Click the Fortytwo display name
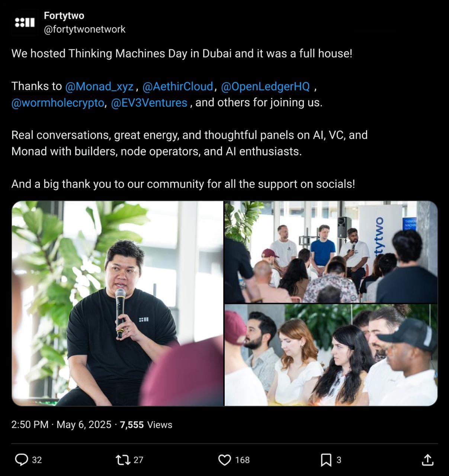Image resolution: width=449 pixels, height=476 pixels. coord(64,16)
